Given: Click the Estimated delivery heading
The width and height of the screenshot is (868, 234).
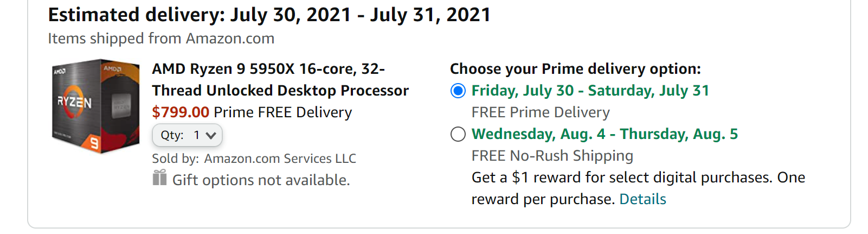Looking at the screenshot, I should 269,15.
